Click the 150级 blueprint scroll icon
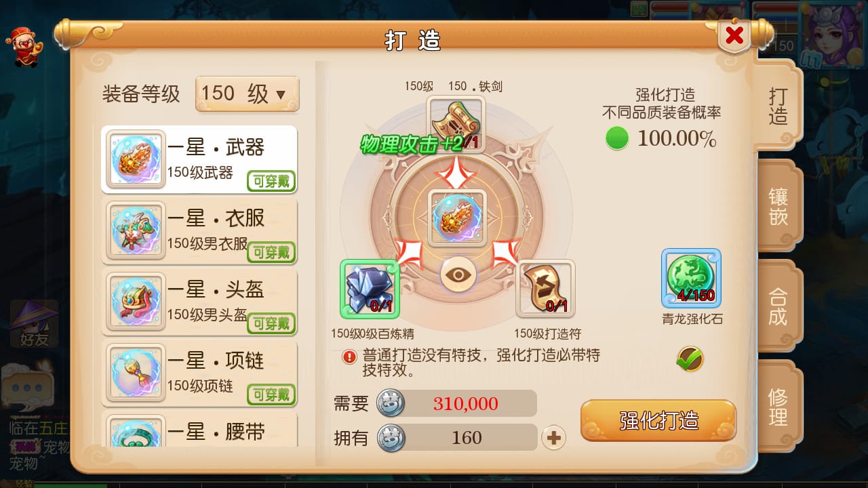Image resolution: width=868 pixels, height=488 pixels. [x=456, y=124]
